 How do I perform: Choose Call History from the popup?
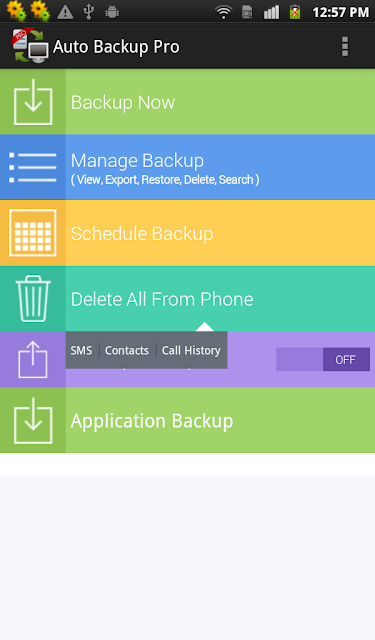[x=191, y=350]
